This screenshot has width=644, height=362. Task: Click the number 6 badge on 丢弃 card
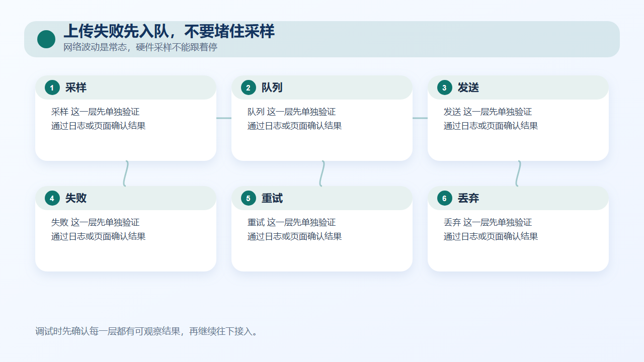444,199
